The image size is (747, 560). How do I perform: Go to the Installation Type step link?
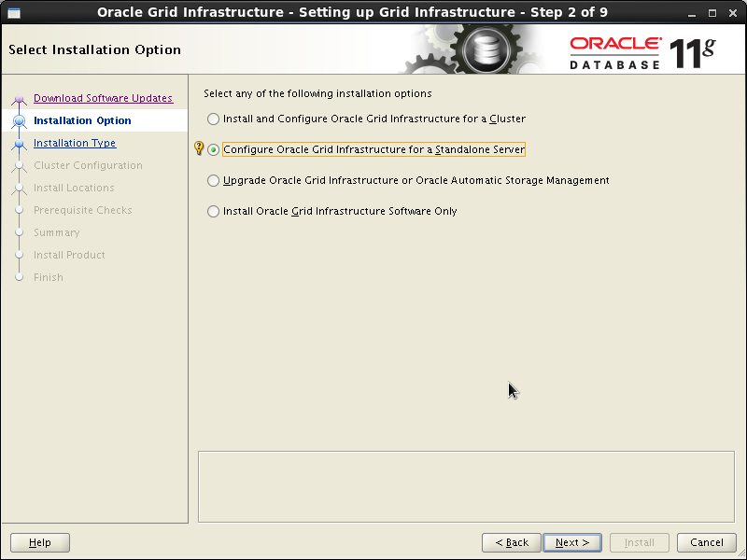click(x=75, y=143)
